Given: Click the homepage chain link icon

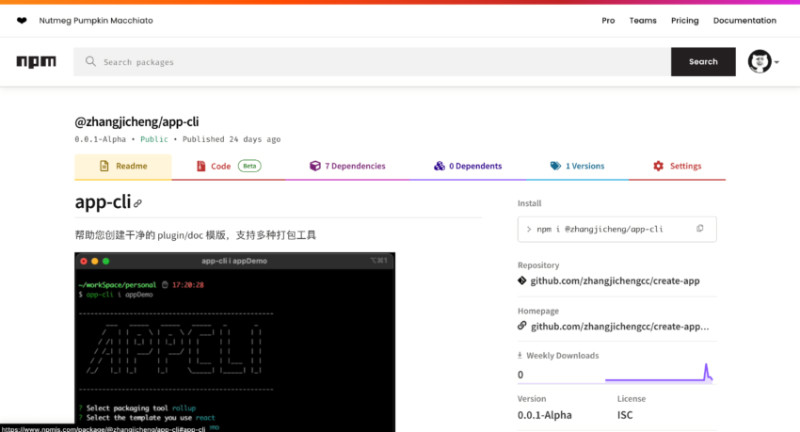Looking at the screenshot, I should click(x=522, y=326).
